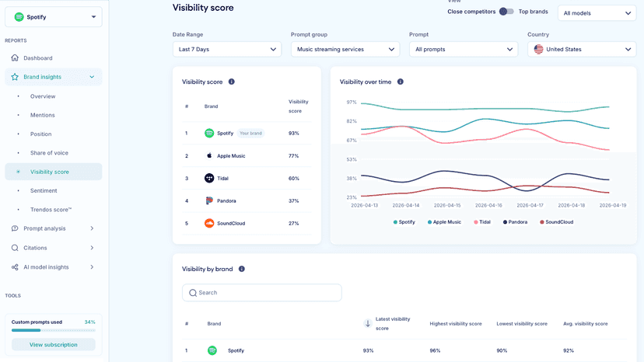Go to Share of voice page
644x362 pixels.
tap(49, 153)
